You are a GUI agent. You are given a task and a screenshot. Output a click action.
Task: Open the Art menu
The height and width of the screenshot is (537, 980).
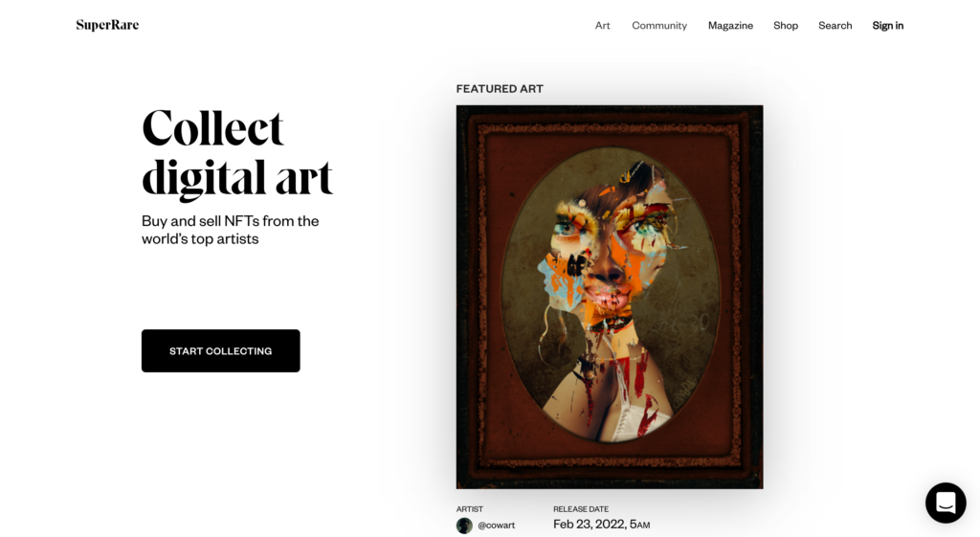[603, 26]
